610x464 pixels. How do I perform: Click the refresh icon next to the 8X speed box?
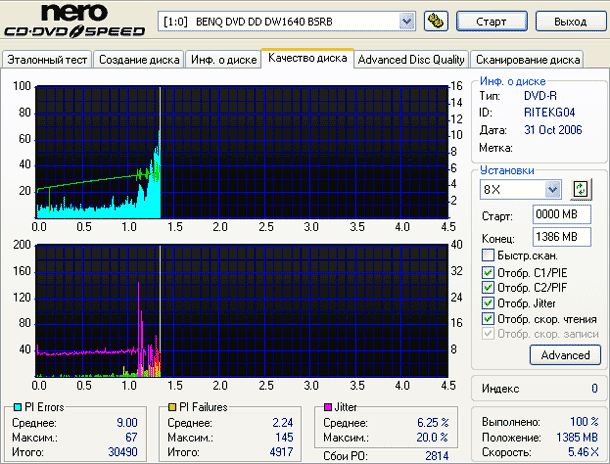580,189
